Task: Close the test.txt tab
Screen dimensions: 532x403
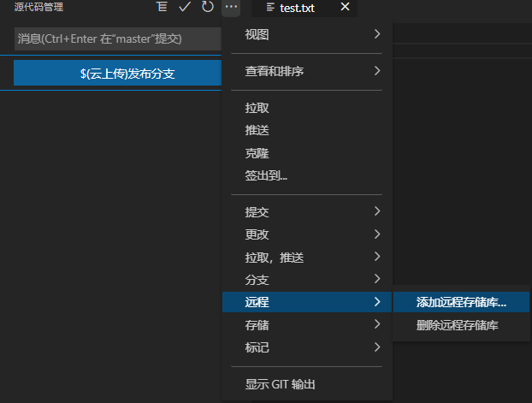Action: tap(345, 7)
